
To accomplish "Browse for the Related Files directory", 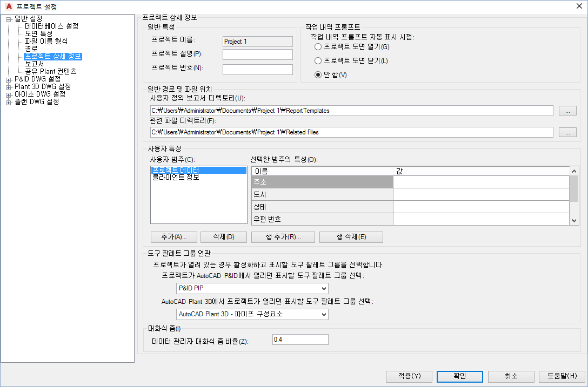I will point(567,132).
